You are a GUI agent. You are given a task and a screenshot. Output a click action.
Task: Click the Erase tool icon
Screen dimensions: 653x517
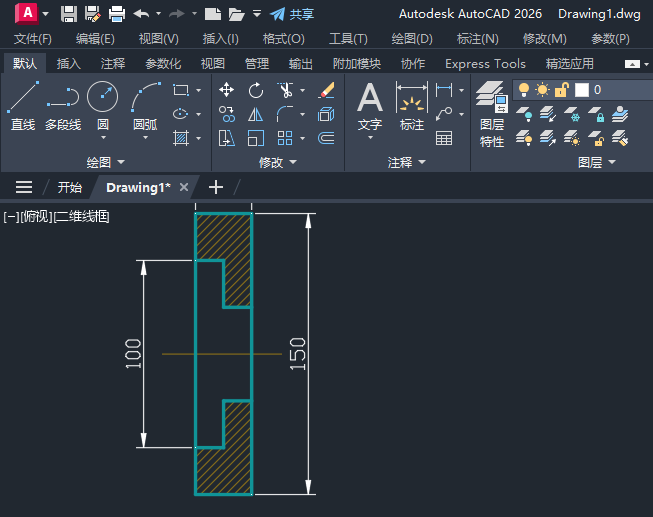point(326,90)
